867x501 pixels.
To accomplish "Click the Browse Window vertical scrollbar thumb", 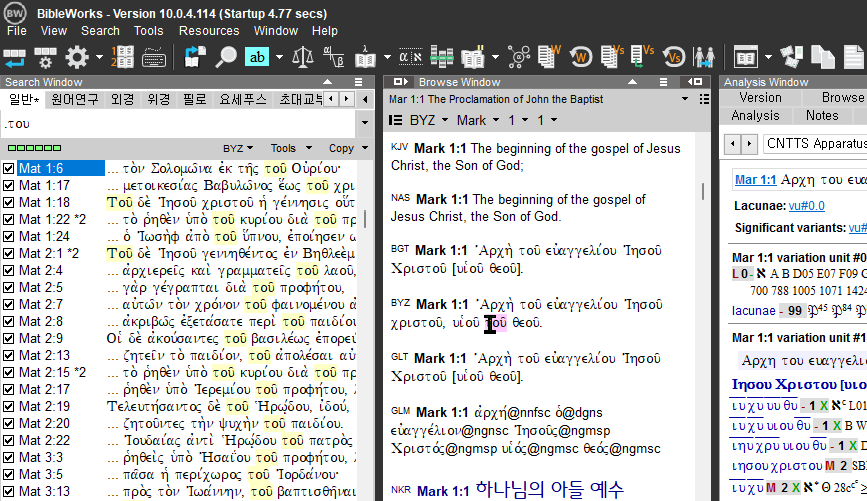I will tap(703, 191).
